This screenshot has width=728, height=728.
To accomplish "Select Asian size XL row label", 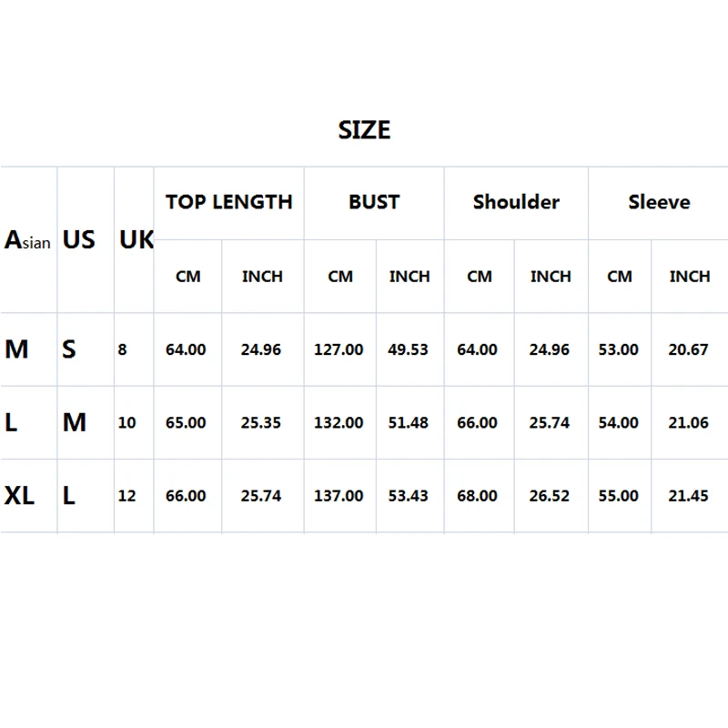I will [19, 495].
